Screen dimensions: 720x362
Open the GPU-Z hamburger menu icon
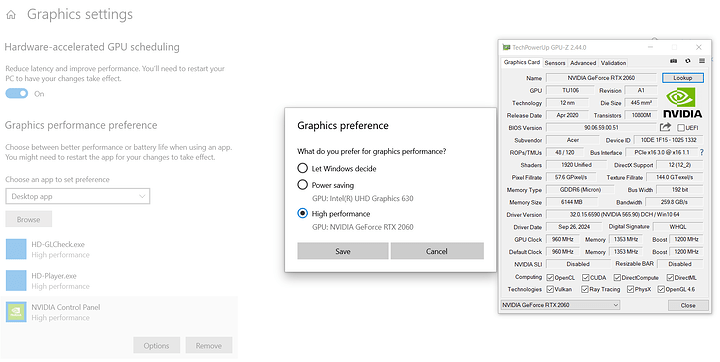702,61
